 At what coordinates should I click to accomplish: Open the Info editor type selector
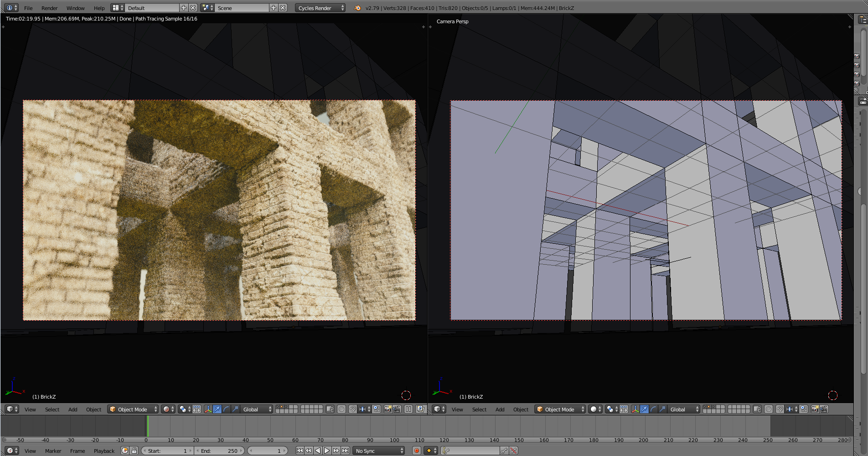(12, 8)
